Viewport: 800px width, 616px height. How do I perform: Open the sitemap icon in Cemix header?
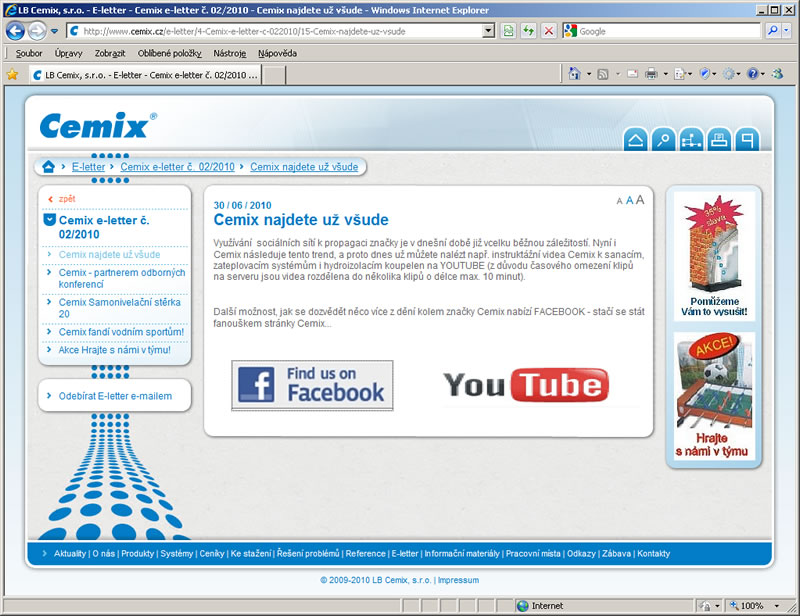pos(691,141)
